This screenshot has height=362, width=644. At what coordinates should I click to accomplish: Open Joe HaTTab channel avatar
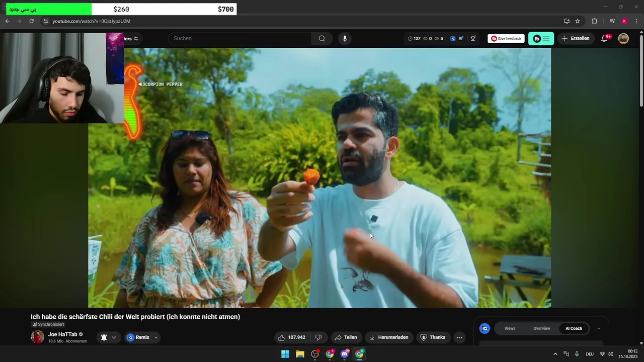coord(38,337)
